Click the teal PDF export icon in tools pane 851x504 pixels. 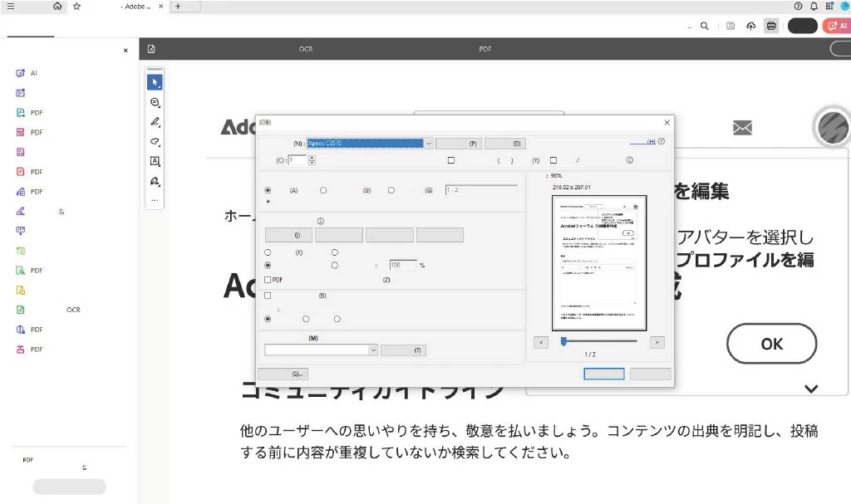tap(21, 112)
